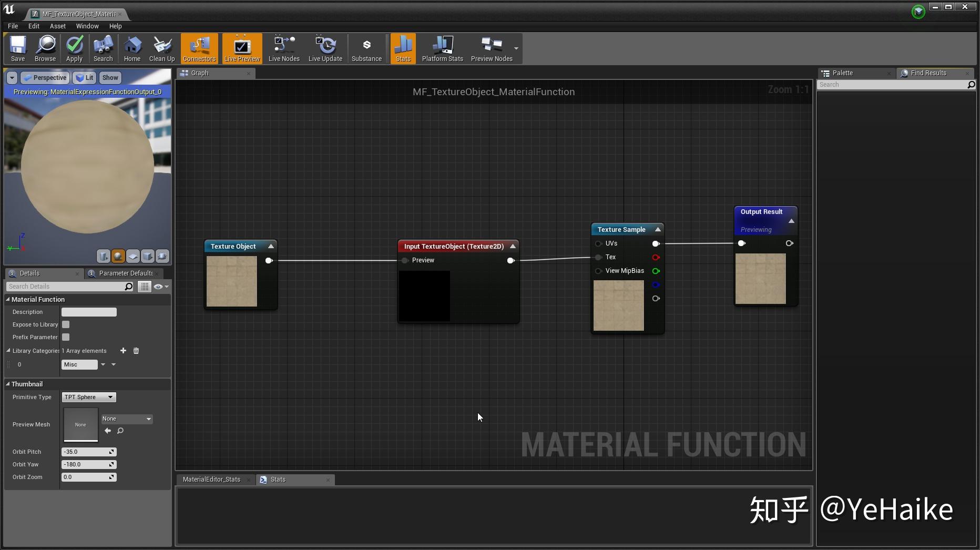This screenshot has width=980, height=550.
Task: Increment Orbit Pitch with its spinner arrows
Action: tap(111, 452)
